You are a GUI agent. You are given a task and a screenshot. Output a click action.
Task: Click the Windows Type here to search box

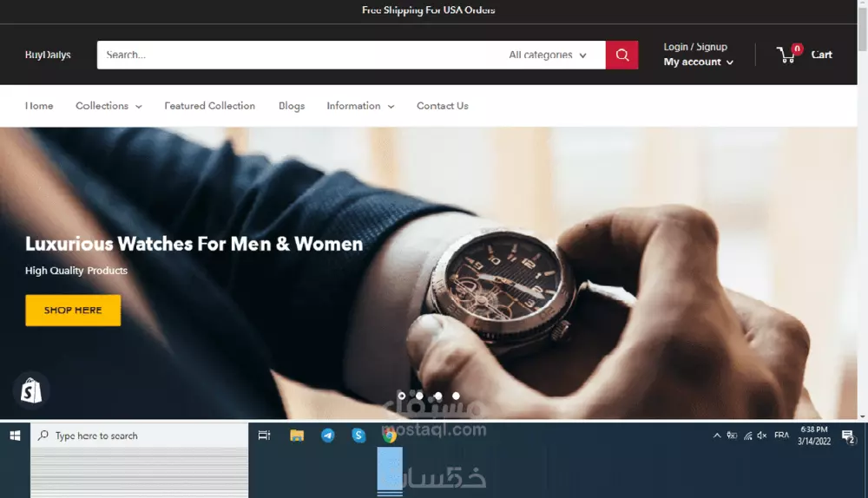(140, 436)
